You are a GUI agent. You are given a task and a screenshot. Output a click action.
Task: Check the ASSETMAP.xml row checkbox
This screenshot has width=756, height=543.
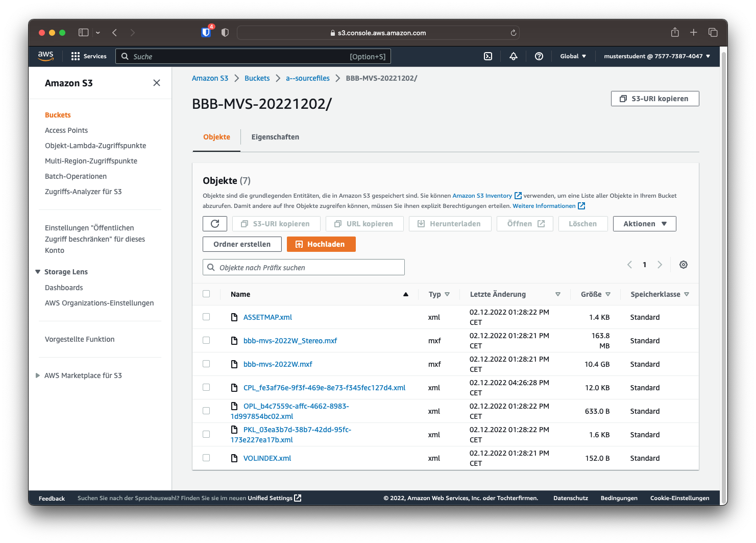tap(206, 317)
